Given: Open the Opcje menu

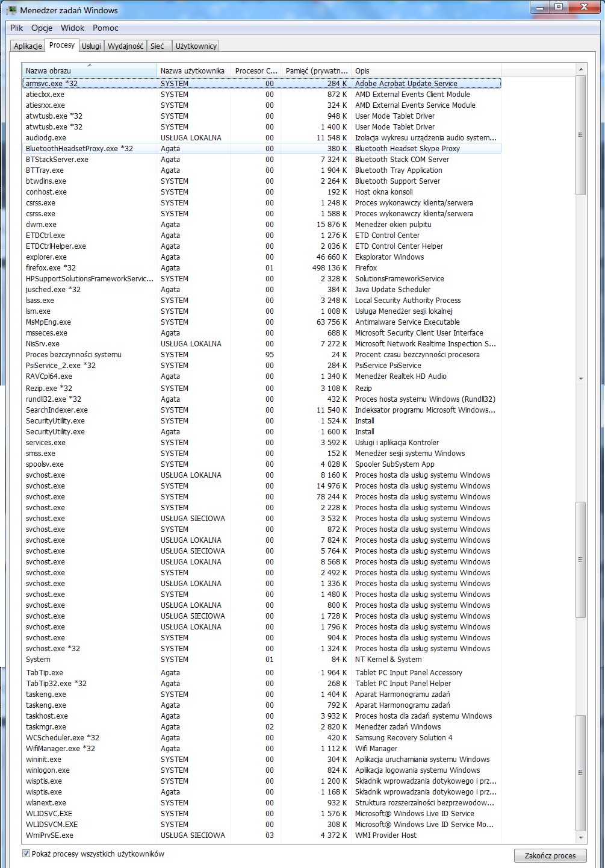Looking at the screenshot, I should [x=42, y=28].
